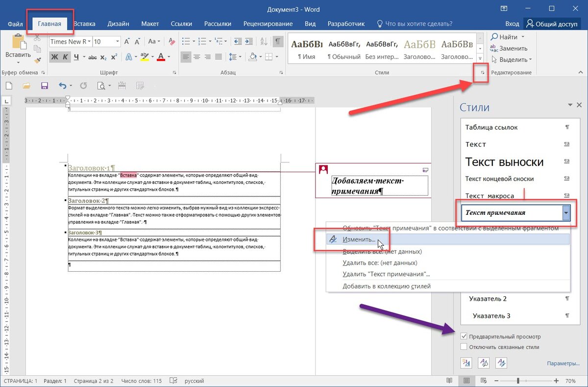Image resolution: width=588 pixels, height=387 pixels.
Task: Open the Вставка ribbon tab
Action: point(84,24)
